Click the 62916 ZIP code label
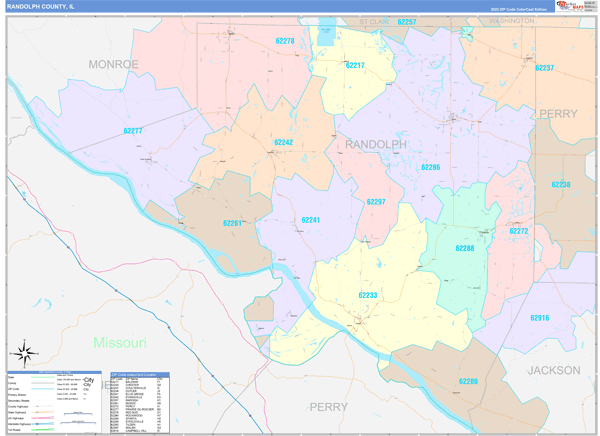Image resolution: width=600 pixels, height=436 pixels. (x=539, y=317)
